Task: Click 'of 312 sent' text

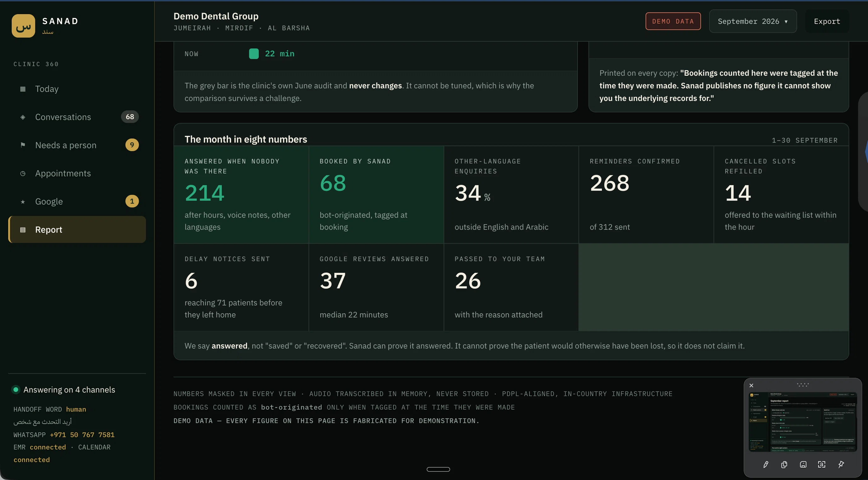Action: tap(610, 227)
